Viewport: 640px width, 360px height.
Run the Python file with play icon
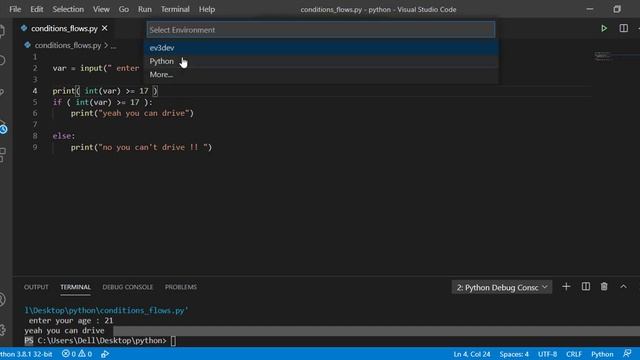[604, 28]
